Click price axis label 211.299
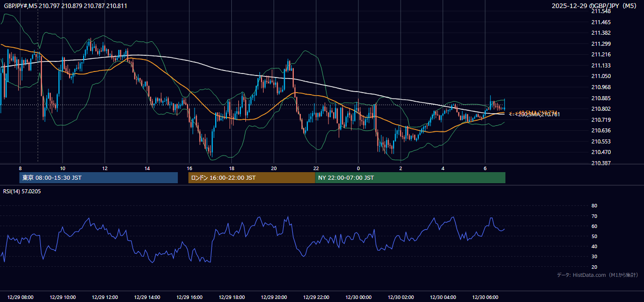 coord(601,44)
